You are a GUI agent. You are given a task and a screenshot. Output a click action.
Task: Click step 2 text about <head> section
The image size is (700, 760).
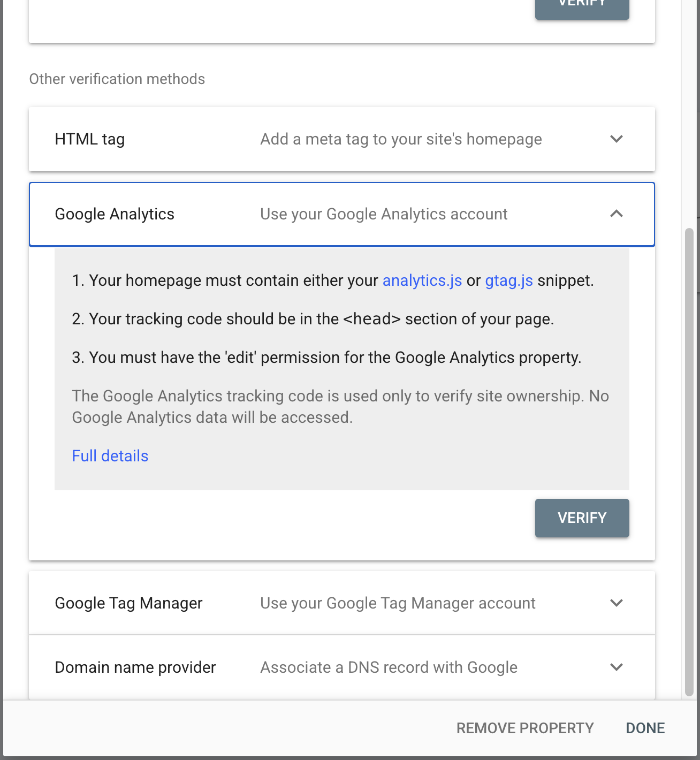click(x=313, y=319)
